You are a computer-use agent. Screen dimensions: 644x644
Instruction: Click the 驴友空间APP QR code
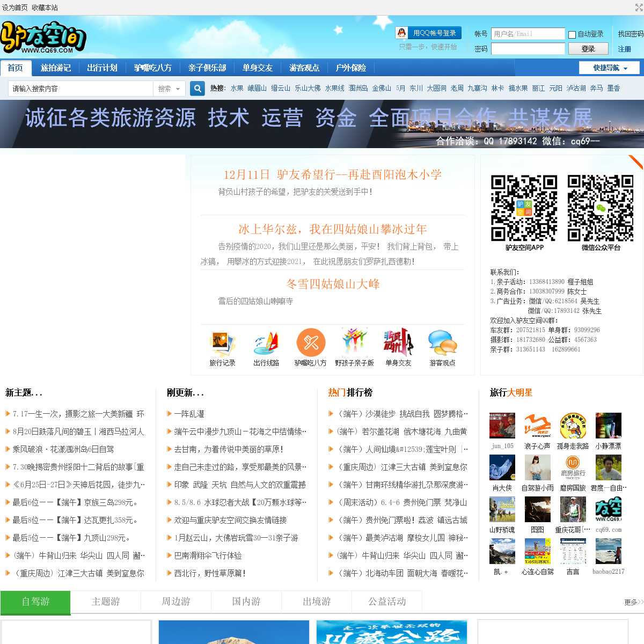pyautogui.click(x=524, y=208)
